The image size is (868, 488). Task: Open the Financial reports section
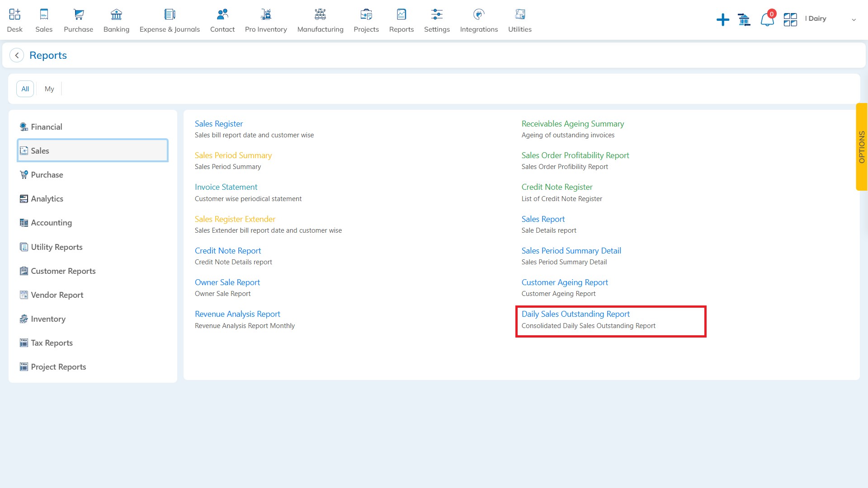pos(47,127)
